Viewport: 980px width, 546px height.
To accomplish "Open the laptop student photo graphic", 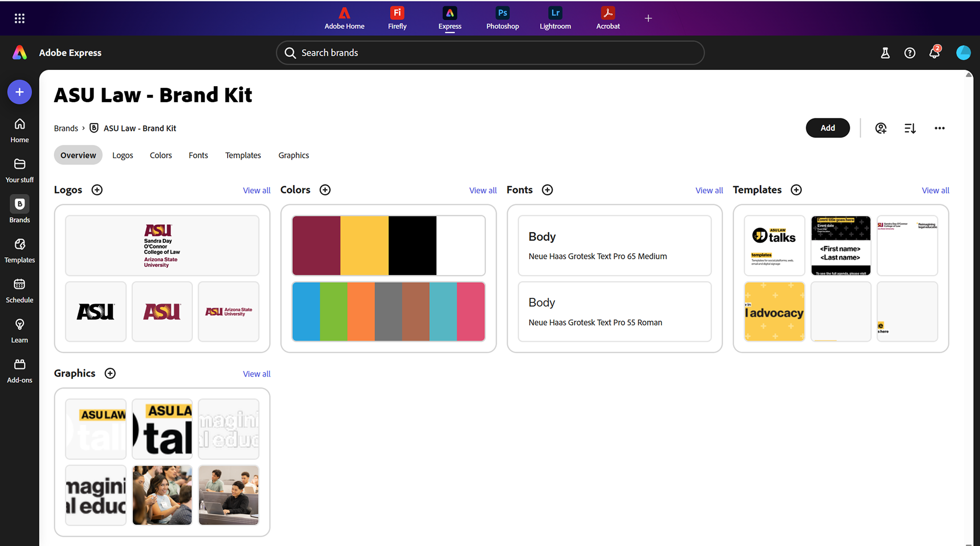I will pyautogui.click(x=229, y=495).
